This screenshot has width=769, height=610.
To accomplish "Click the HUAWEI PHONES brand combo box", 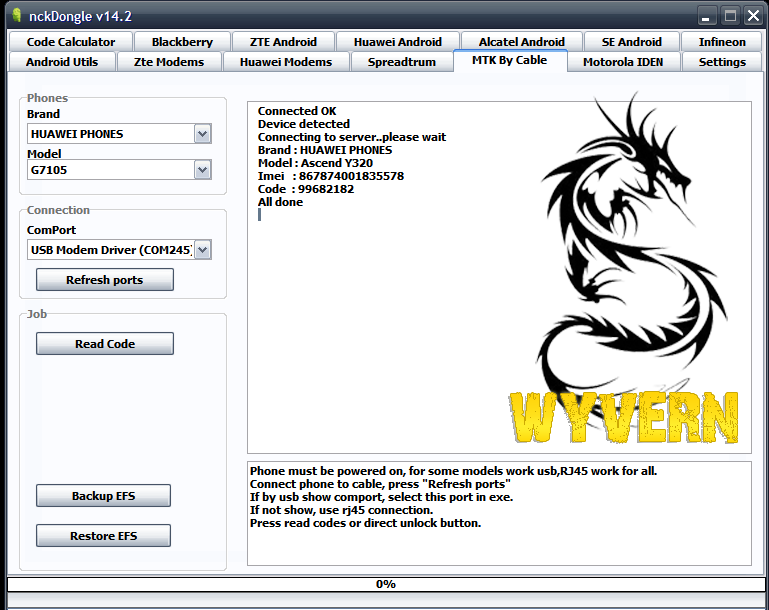I will pos(119,134).
